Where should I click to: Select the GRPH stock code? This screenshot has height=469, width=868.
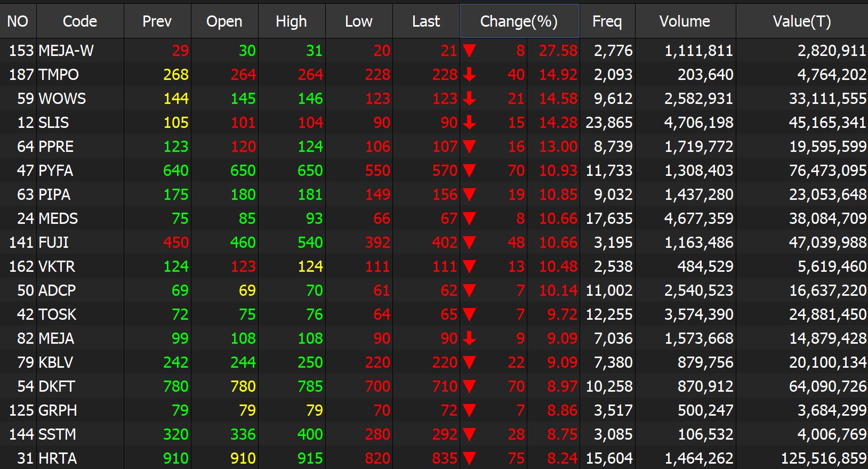tap(58, 410)
